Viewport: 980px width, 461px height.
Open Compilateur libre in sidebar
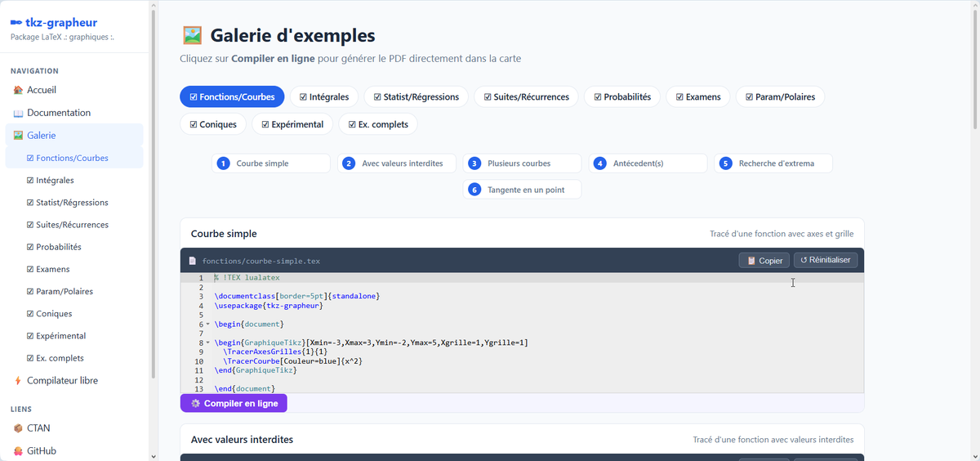[x=74, y=380]
